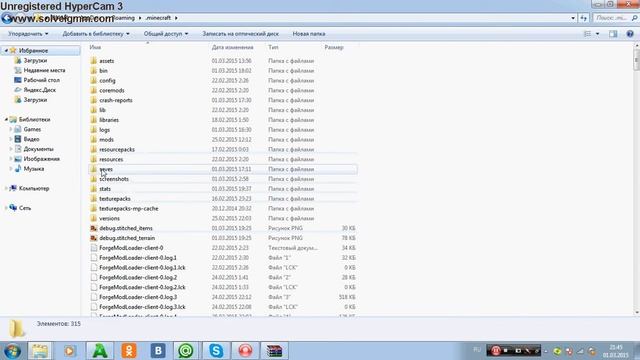Click the change view icon
640x360 pixels.
click(587, 34)
